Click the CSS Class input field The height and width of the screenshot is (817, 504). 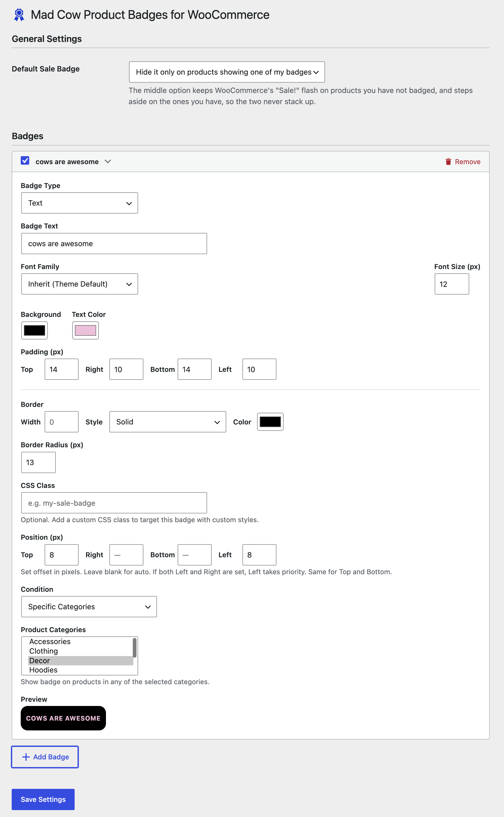tap(114, 503)
